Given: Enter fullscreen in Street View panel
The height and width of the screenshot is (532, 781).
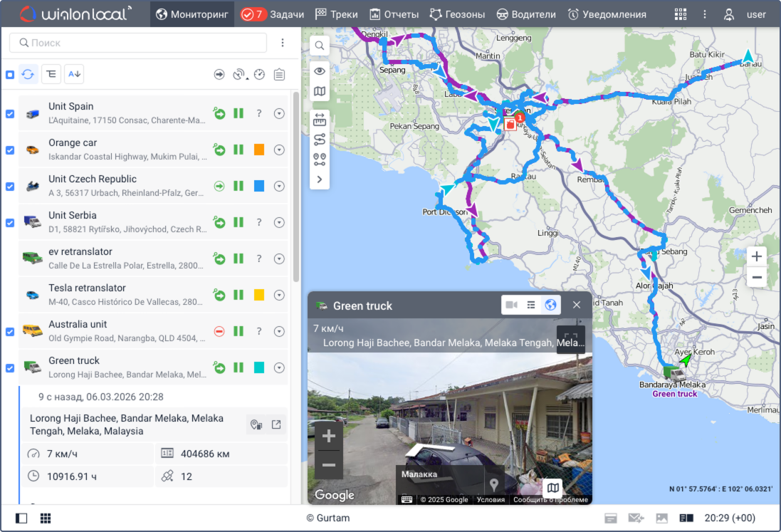Looking at the screenshot, I should coord(571,339).
